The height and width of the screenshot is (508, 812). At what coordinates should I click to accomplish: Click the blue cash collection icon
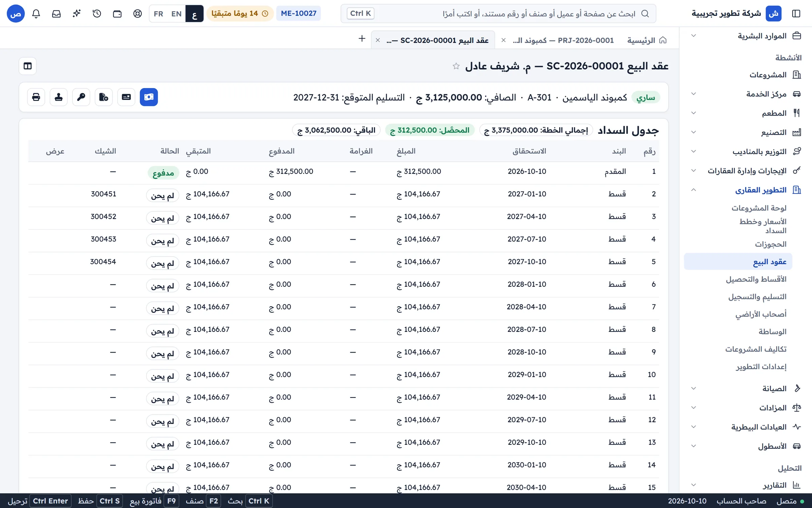tap(149, 97)
